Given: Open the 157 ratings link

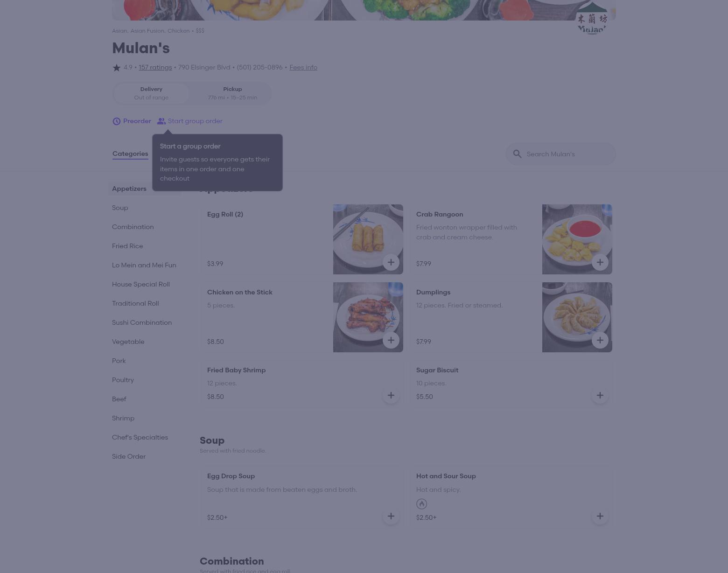Looking at the screenshot, I should [x=155, y=67].
